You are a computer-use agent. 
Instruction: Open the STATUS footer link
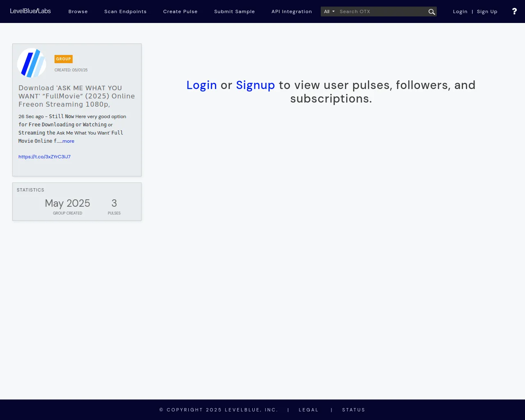coord(354,410)
